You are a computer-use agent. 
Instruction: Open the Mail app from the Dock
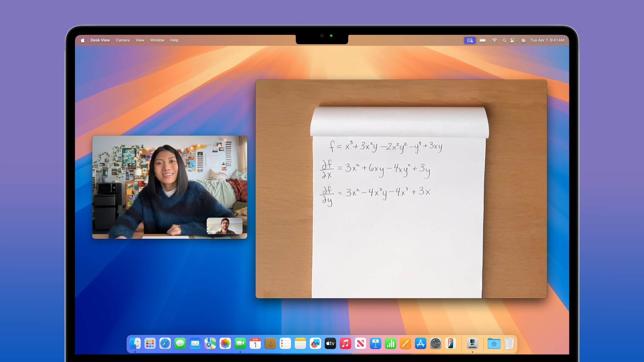coord(194,343)
